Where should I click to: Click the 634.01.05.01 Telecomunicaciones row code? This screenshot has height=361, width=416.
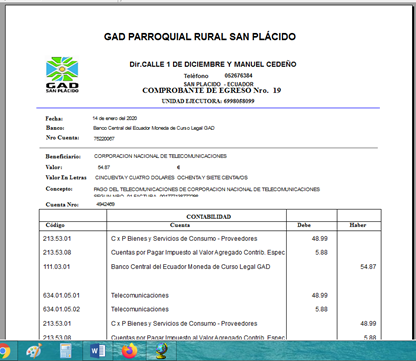61,295
